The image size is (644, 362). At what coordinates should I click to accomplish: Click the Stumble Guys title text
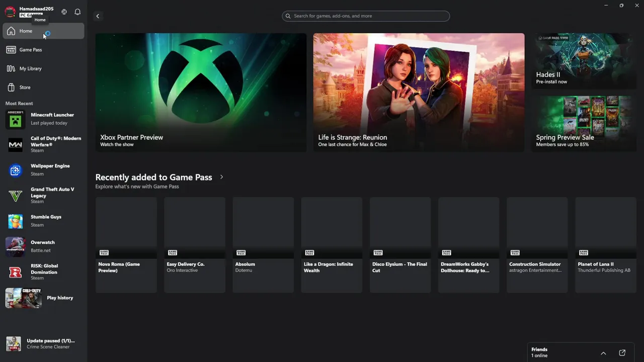pyautogui.click(x=46, y=217)
